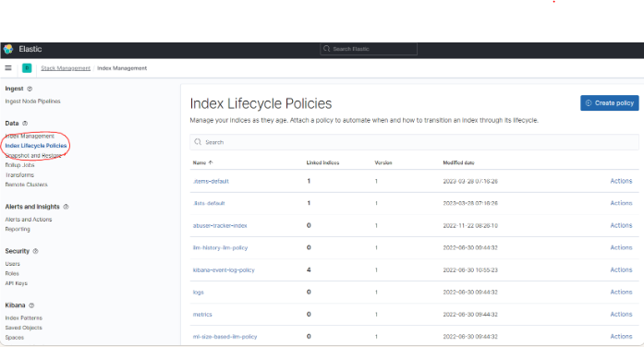Click date 2022-06-30 10:55:23

click(x=470, y=269)
